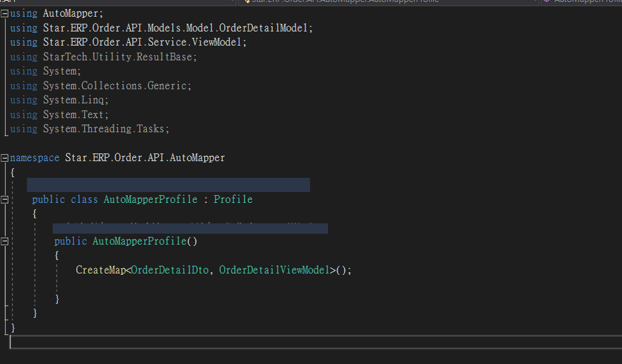Collapse the AutoMapperProfile() constructor body
Screen dimensions: 622x364
coord(5,241)
